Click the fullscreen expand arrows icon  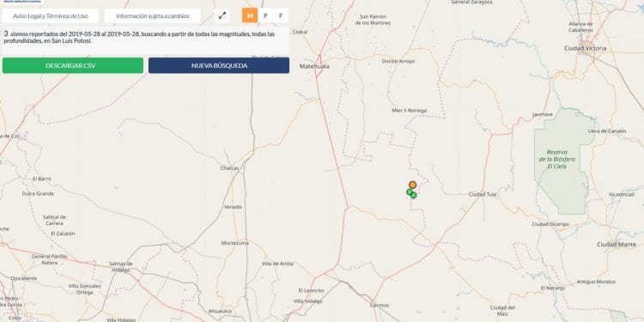(222, 15)
